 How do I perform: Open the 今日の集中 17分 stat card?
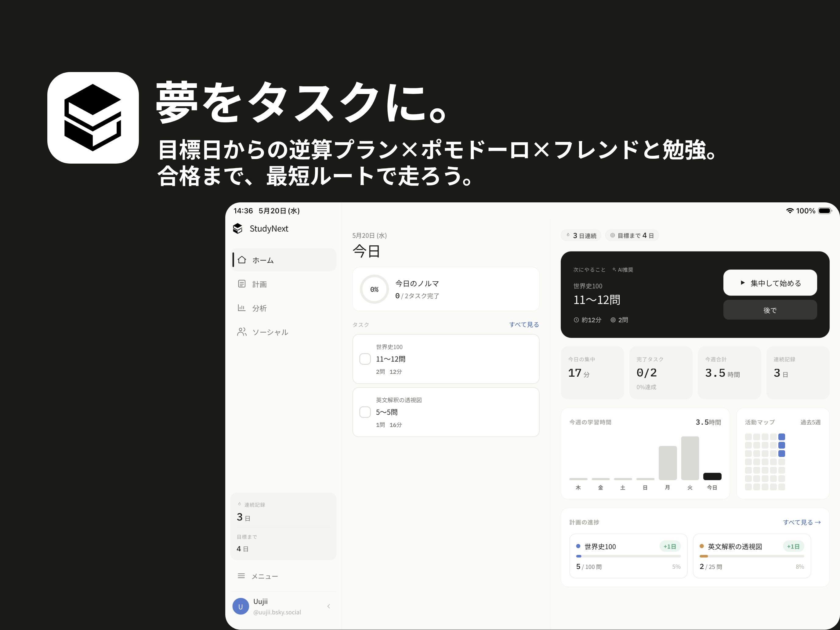(592, 372)
